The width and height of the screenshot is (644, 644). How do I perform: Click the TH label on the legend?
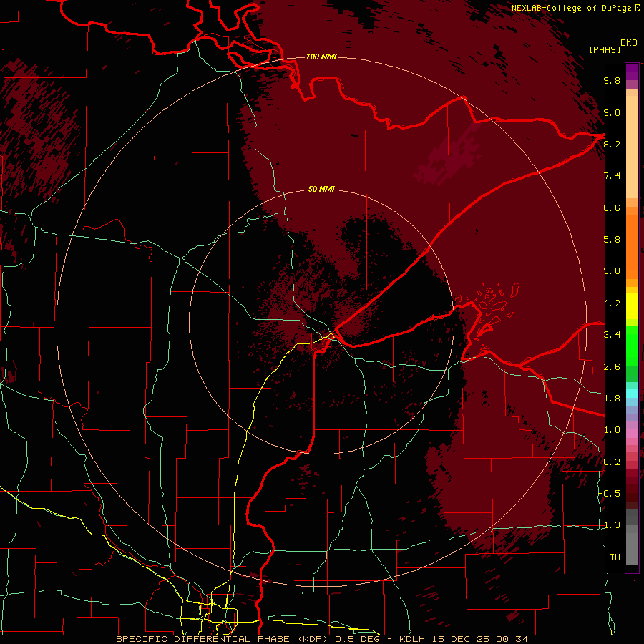[x=615, y=557]
